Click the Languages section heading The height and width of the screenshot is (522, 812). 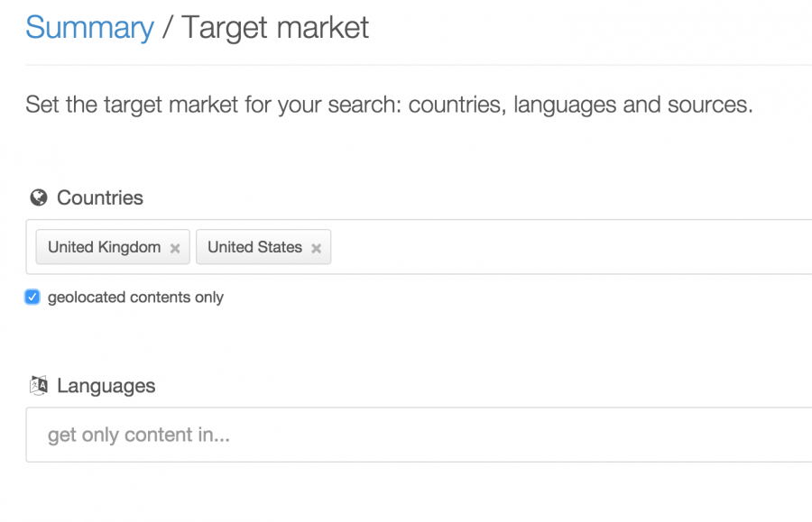106,386
